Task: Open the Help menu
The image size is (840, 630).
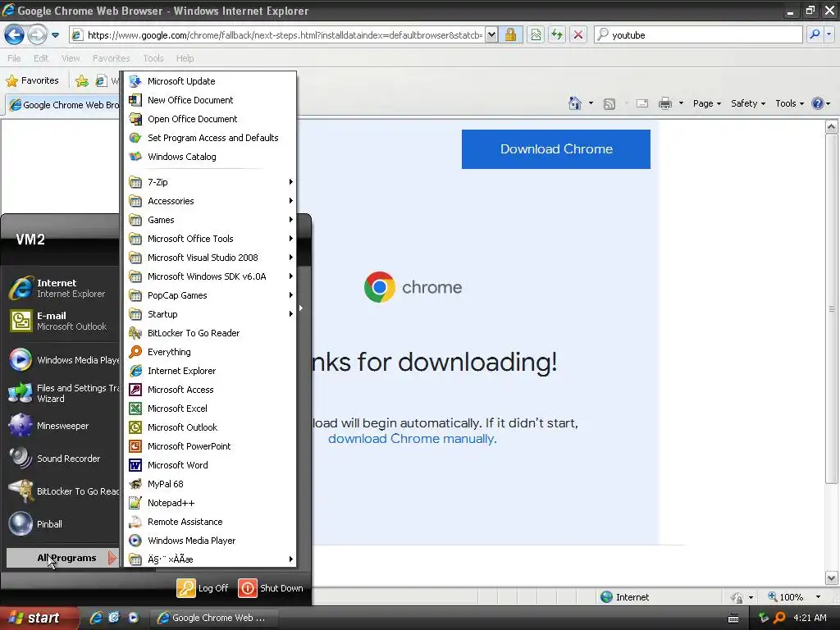Action: click(x=185, y=58)
